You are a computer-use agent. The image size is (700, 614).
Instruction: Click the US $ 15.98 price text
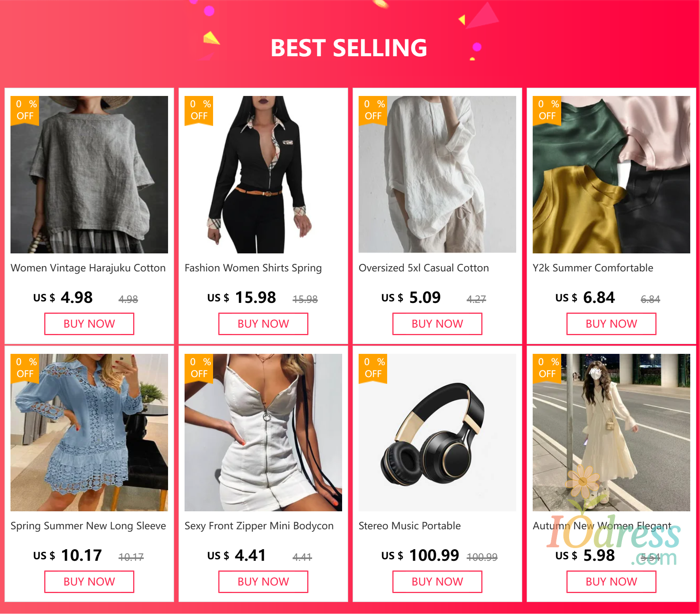[x=242, y=298]
